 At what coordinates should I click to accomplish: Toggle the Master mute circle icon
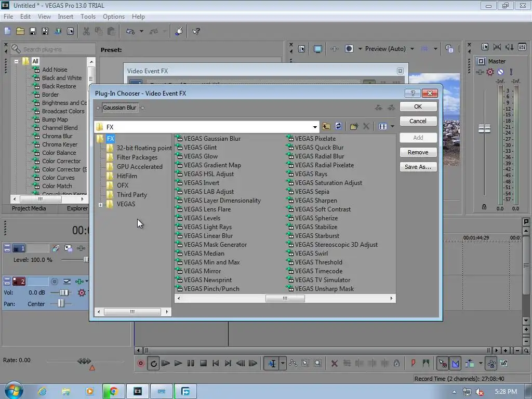[500, 72]
